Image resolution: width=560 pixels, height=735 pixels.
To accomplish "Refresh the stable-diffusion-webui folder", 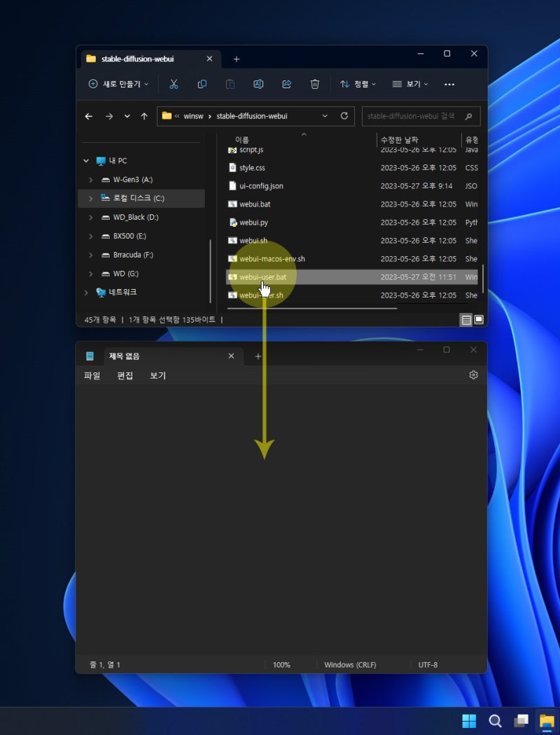I will click(x=344, y=116).
